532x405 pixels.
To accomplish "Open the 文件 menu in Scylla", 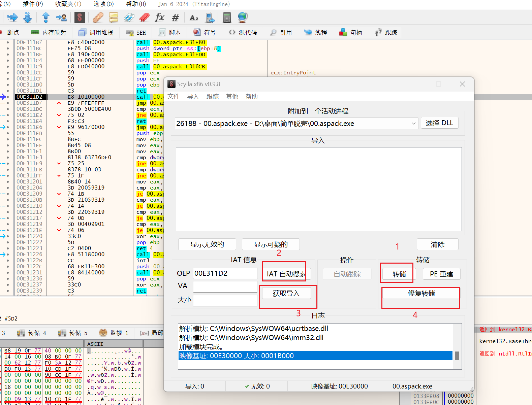I will point(174,97).
